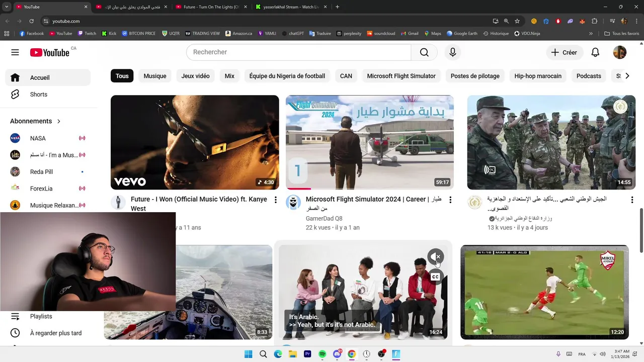This screenshot has height=362, width=644.
Task: Open options for Future I Won video
Action: tap(275, 200)
